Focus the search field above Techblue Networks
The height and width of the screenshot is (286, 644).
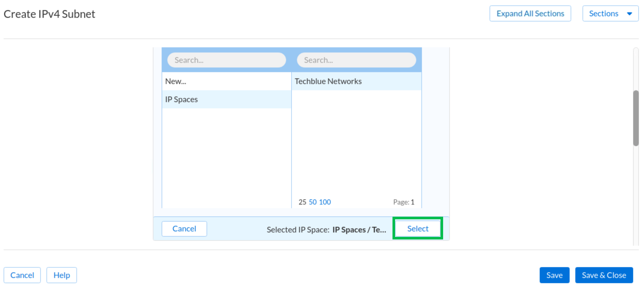click(356, 60)
